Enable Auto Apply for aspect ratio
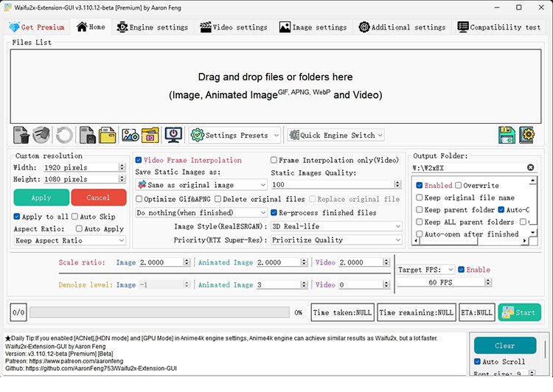 (79, 228)
